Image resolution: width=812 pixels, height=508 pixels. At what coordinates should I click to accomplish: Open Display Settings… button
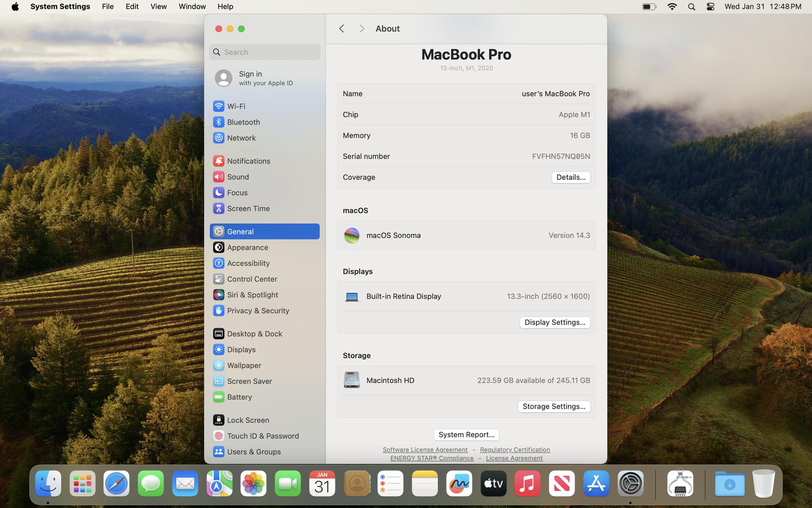coord(554,322)
